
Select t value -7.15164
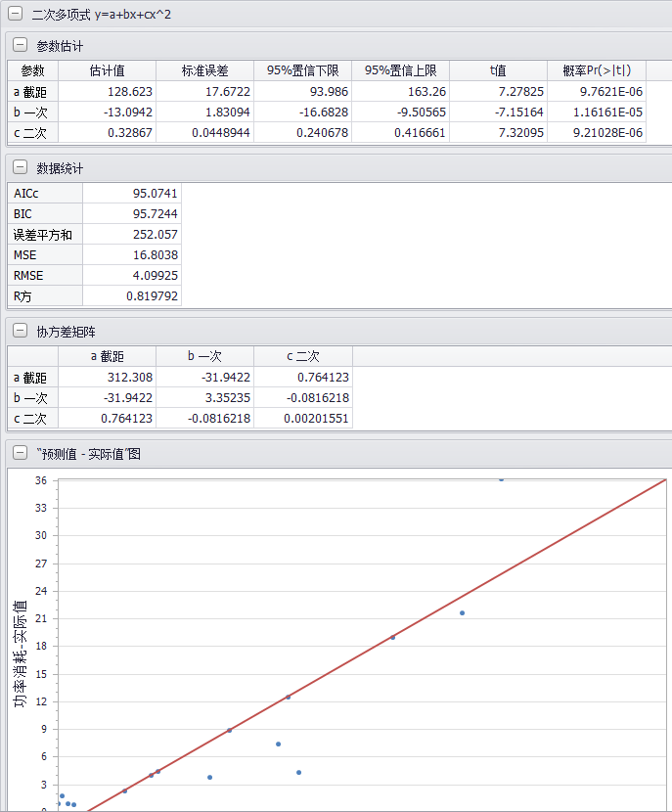coord(499,113)
